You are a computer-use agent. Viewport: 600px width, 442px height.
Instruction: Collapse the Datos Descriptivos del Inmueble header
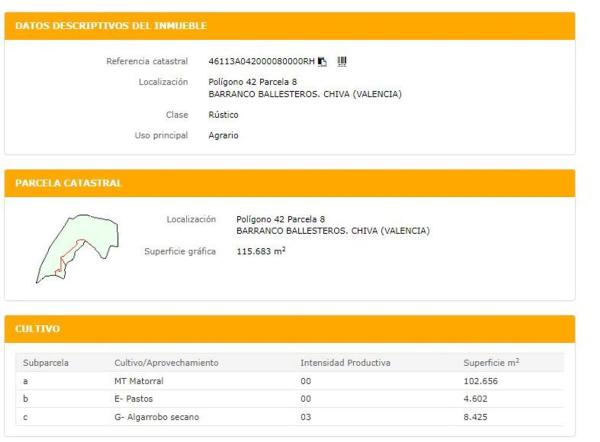coord(111,25)
